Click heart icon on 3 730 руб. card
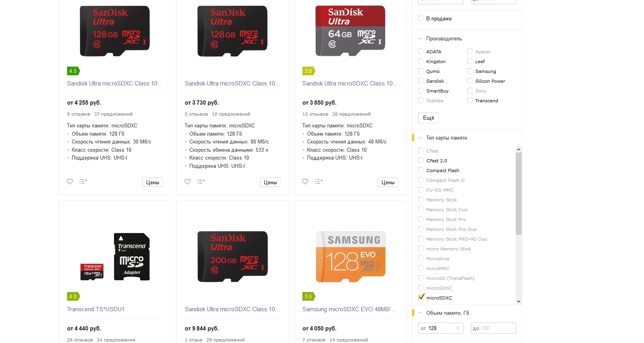Viewport: 644px width, 343px height. tap(187, 181)
